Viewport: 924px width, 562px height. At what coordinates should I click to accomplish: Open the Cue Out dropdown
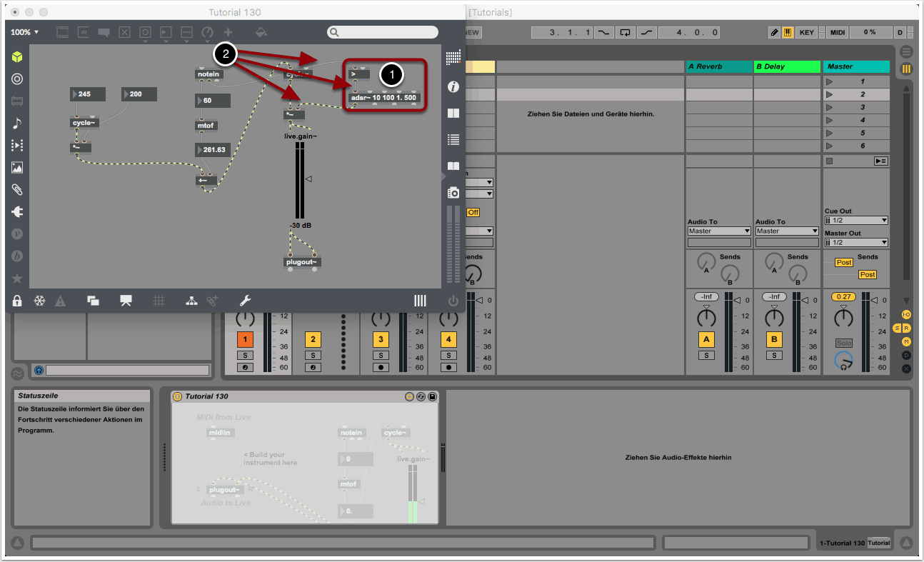coord(855,221)
